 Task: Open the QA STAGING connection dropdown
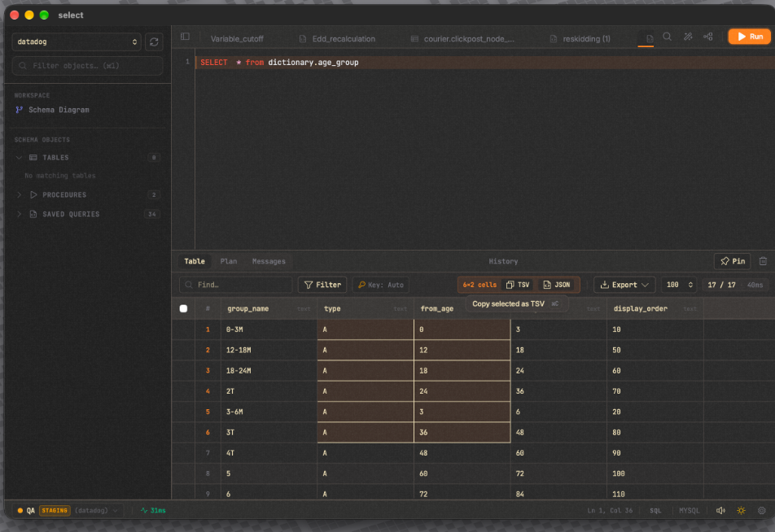click(68, 510)
